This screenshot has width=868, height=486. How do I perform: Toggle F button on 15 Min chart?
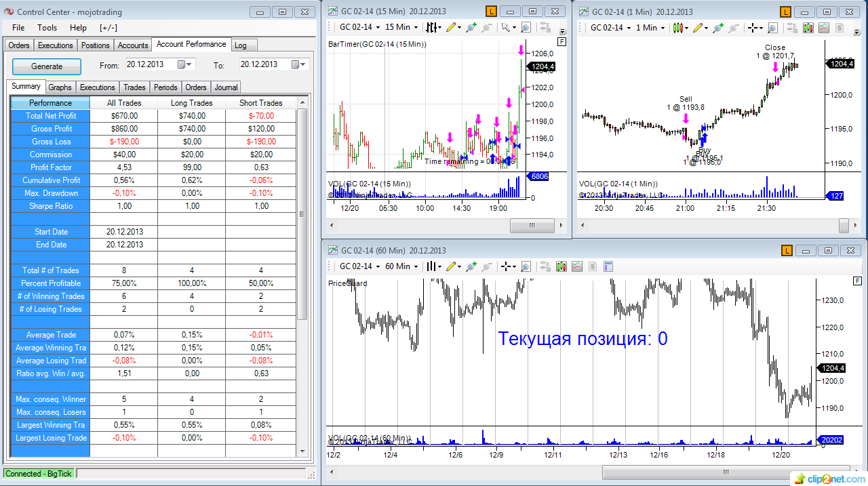coord(561,42)
